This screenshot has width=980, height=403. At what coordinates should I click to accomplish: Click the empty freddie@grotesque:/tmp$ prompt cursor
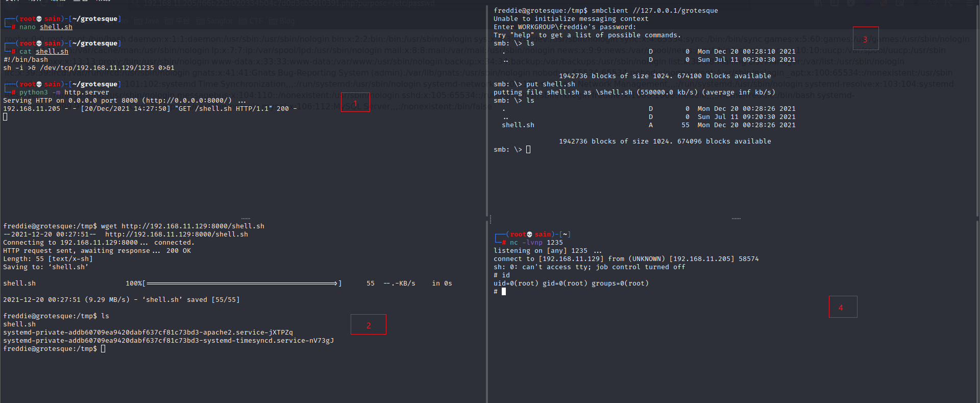pyautogui.click(x=103, y=349)
